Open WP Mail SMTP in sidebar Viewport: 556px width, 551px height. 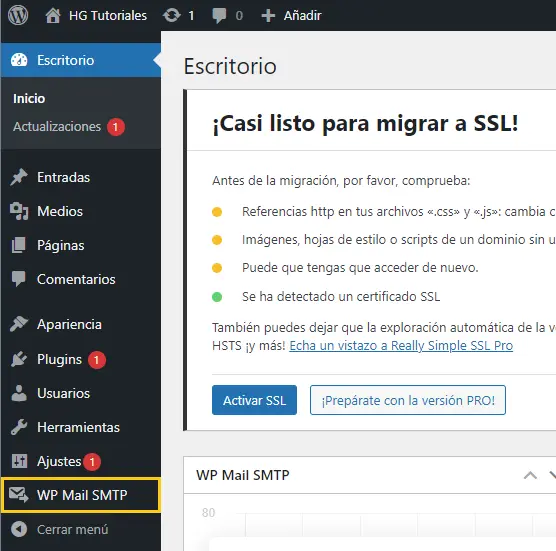81,495
